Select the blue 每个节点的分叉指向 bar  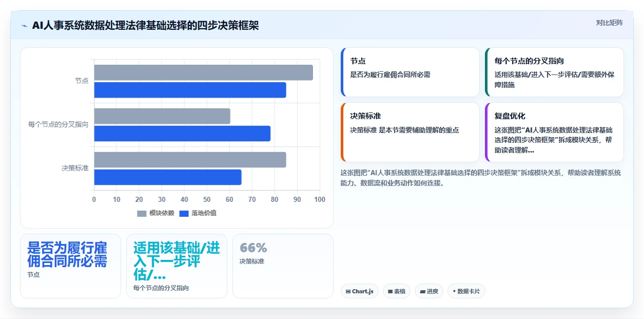(182, 134)
